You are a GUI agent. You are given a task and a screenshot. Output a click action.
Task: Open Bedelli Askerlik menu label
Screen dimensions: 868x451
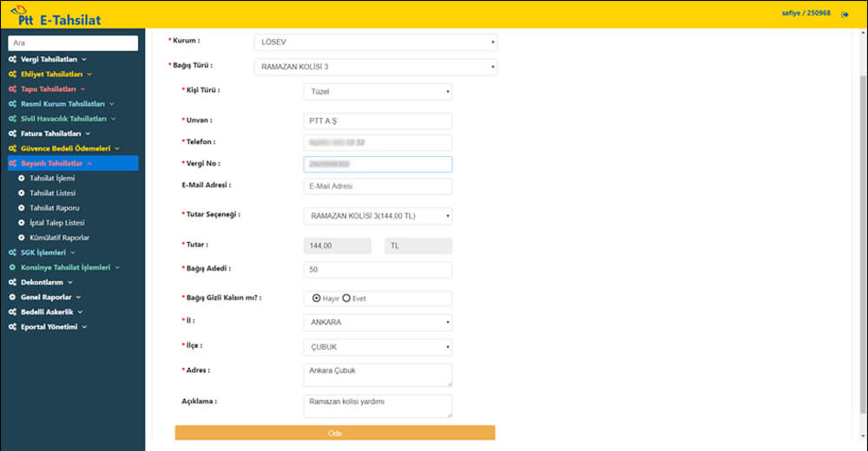47,312
